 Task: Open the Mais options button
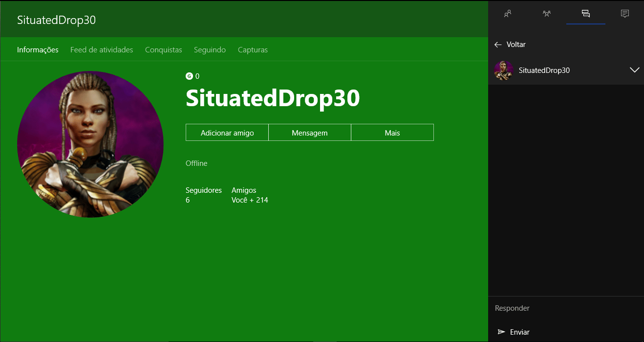pyautogui.click(x=392, y=133)
